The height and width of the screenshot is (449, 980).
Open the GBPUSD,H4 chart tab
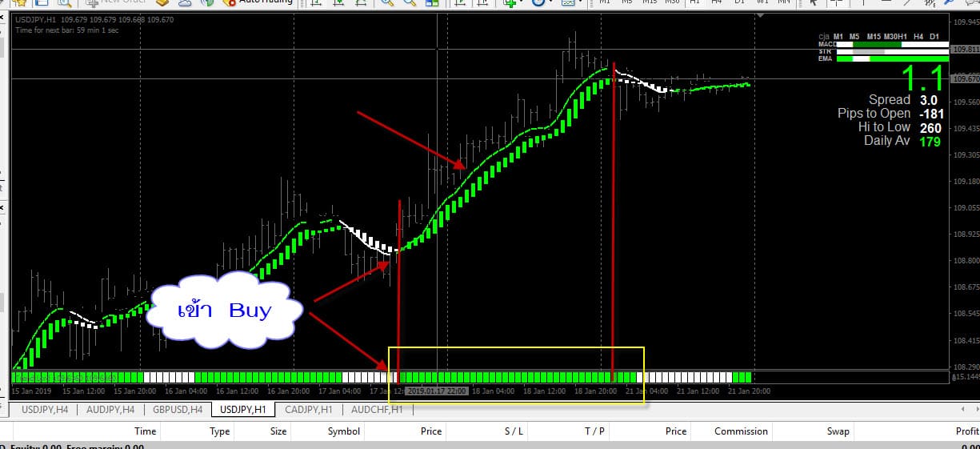tap(177, 410)
